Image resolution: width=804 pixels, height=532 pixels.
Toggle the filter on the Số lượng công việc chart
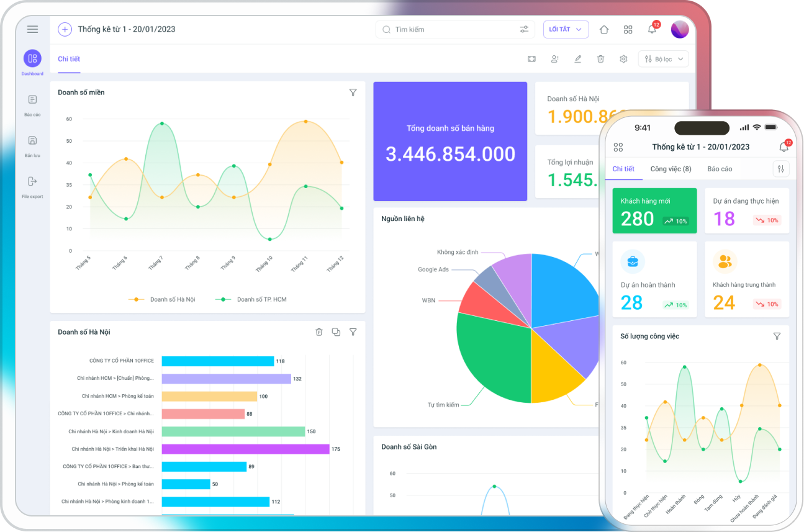pos(777,336)
